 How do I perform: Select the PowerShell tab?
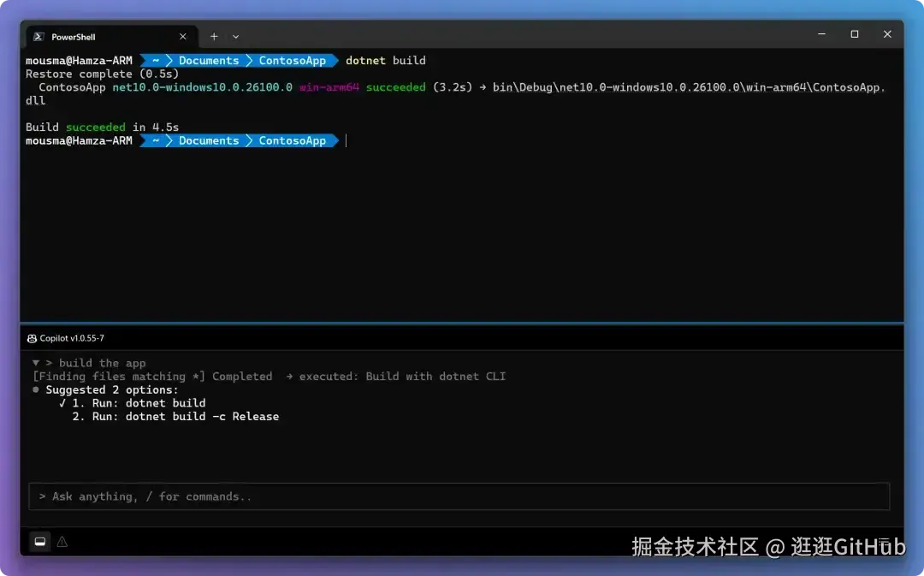click(x=112, y=37)
